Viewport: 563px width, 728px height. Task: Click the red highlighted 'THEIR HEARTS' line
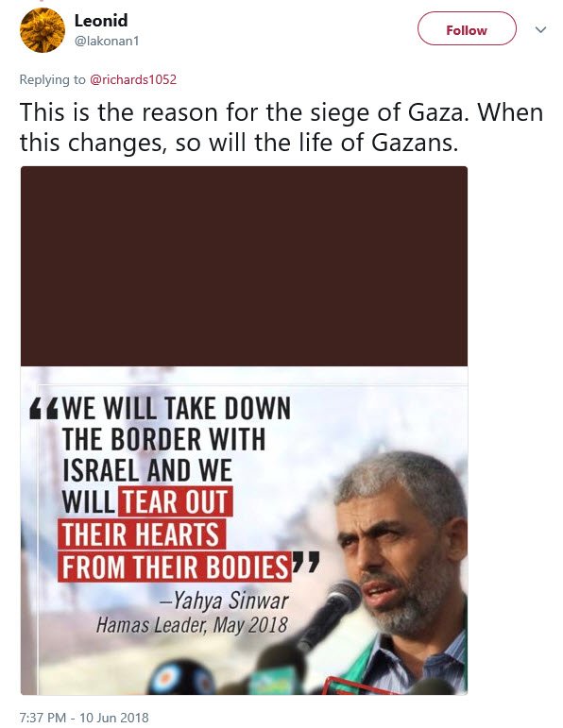pos(141,533)
